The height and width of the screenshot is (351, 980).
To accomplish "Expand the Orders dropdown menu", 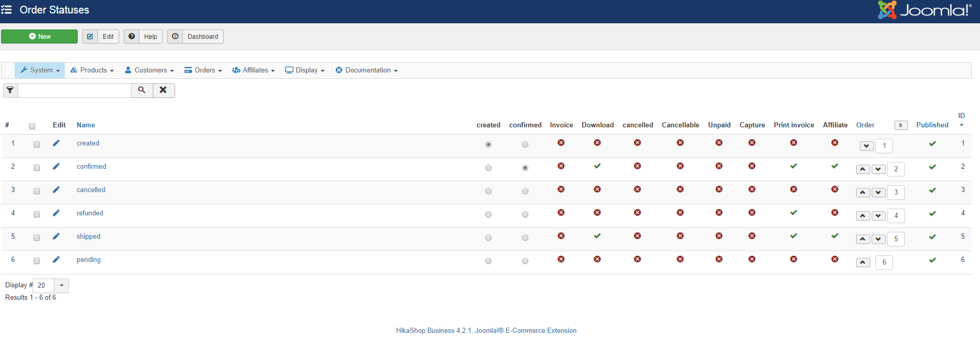I will click(x=203, y=70).
